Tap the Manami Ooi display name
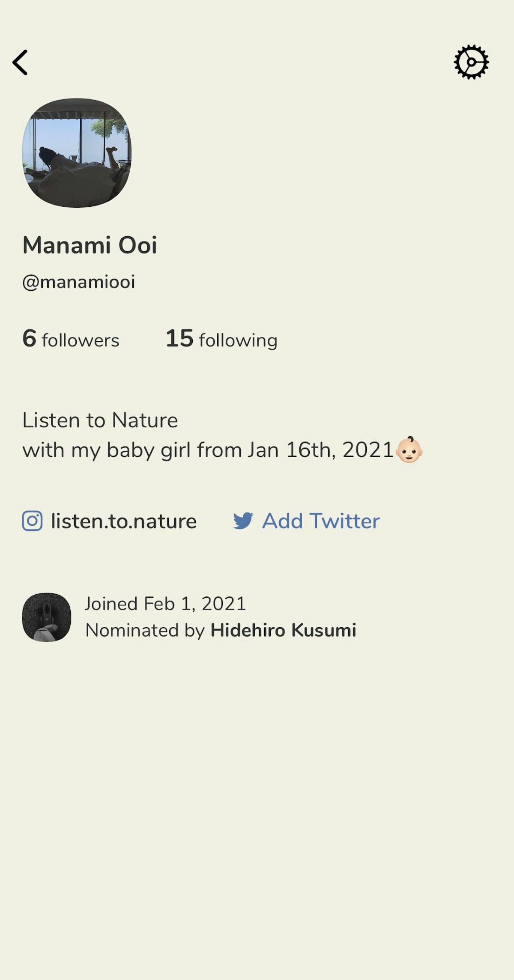 [x=90, y=245]
